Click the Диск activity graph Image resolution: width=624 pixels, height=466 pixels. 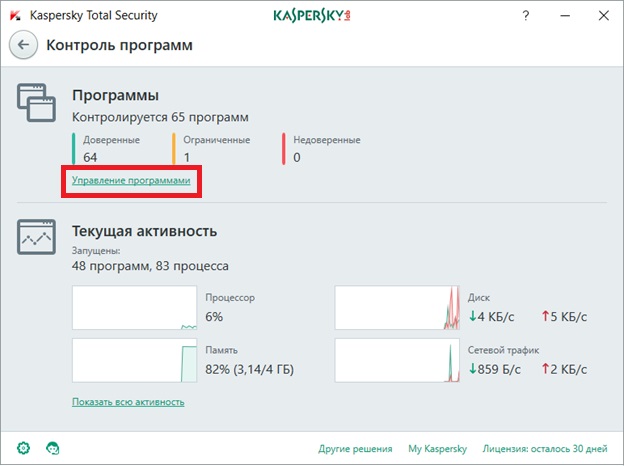pos(397,308)
